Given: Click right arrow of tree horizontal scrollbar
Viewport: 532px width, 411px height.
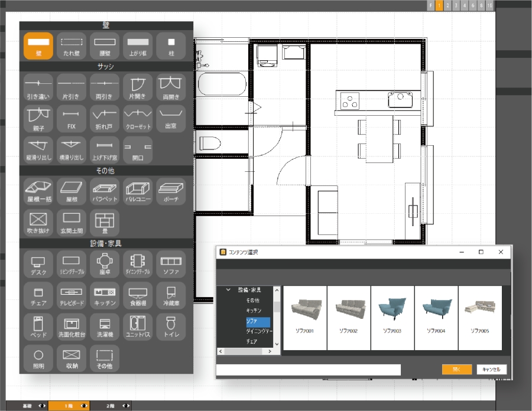Looking at the screenshot, I should point(271,351).
